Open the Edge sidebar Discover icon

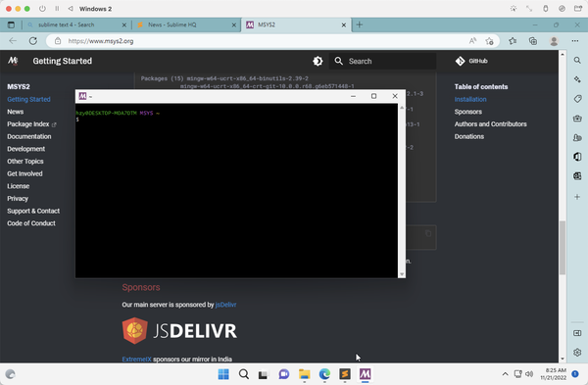point(577,79)
